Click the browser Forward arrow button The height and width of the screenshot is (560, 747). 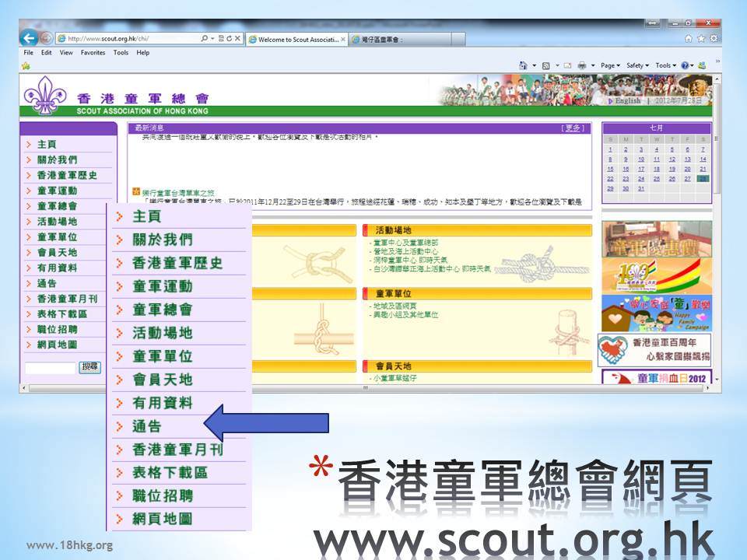(46, 38)
